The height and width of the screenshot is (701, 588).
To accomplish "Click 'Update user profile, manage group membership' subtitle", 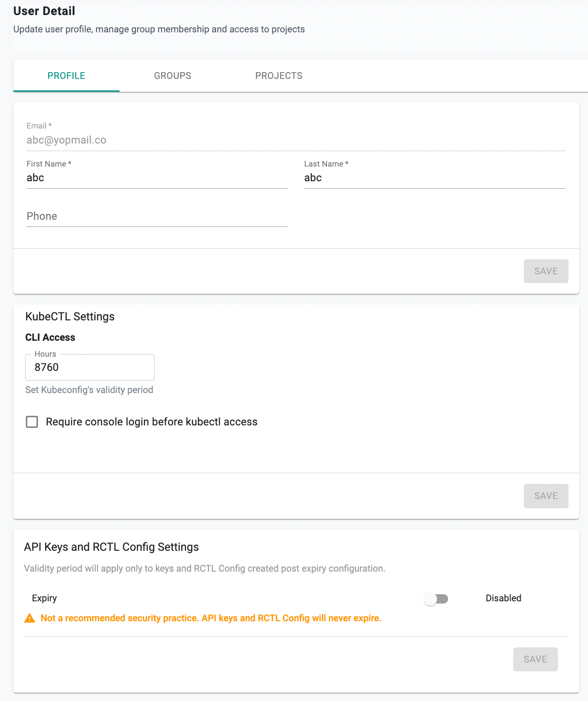I will pos(159,29).
